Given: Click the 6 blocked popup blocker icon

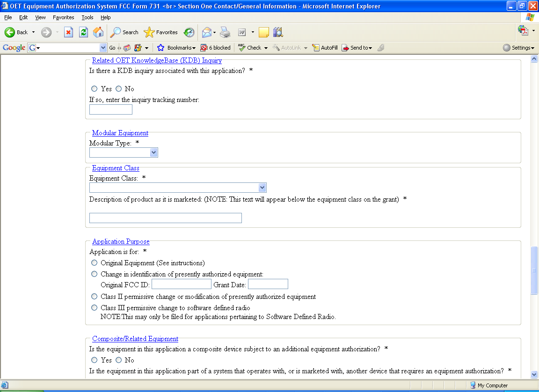Looking at the screenshot, I should pos(204,48).
